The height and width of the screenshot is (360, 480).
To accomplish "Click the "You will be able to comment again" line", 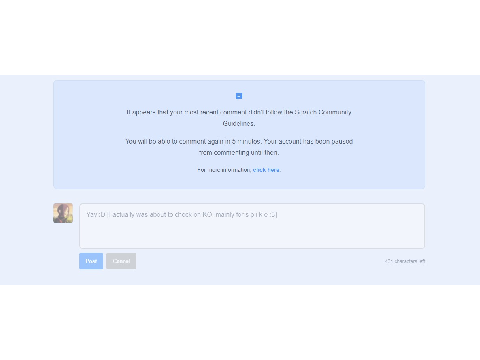I will click(239, 141).
